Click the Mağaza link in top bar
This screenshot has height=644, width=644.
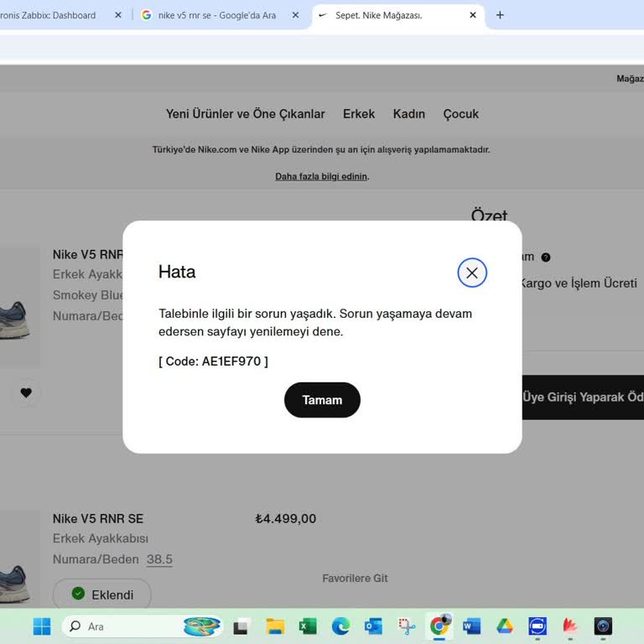630,79
